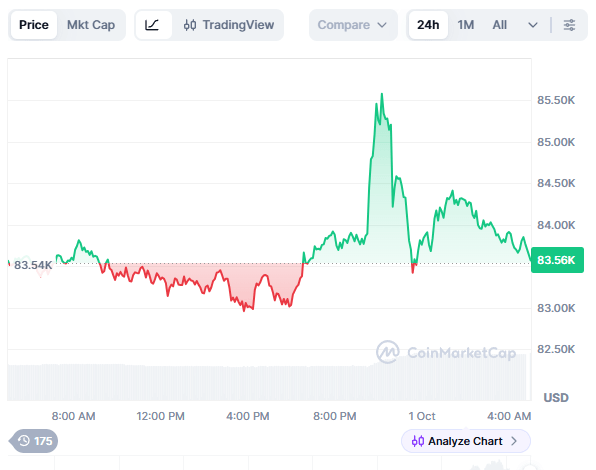Select the All time range
The image size is (596, 470).
click(x=499, y=25)
